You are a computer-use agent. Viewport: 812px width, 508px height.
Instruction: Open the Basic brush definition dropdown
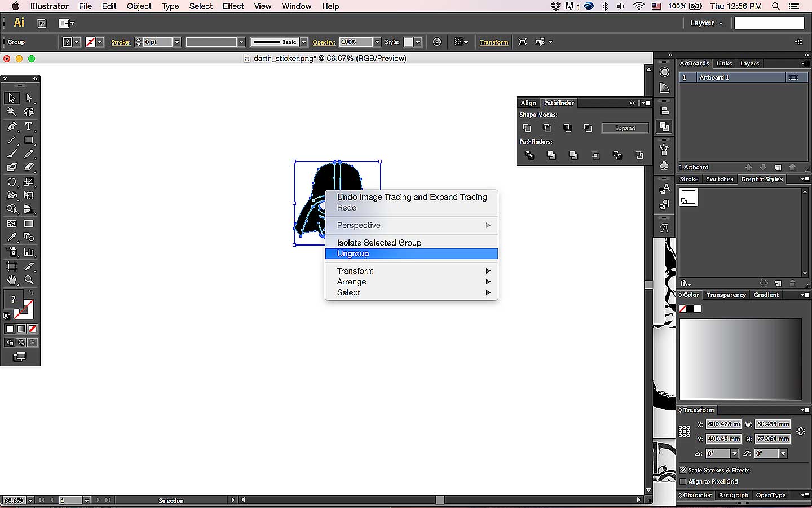click(304, 42)
